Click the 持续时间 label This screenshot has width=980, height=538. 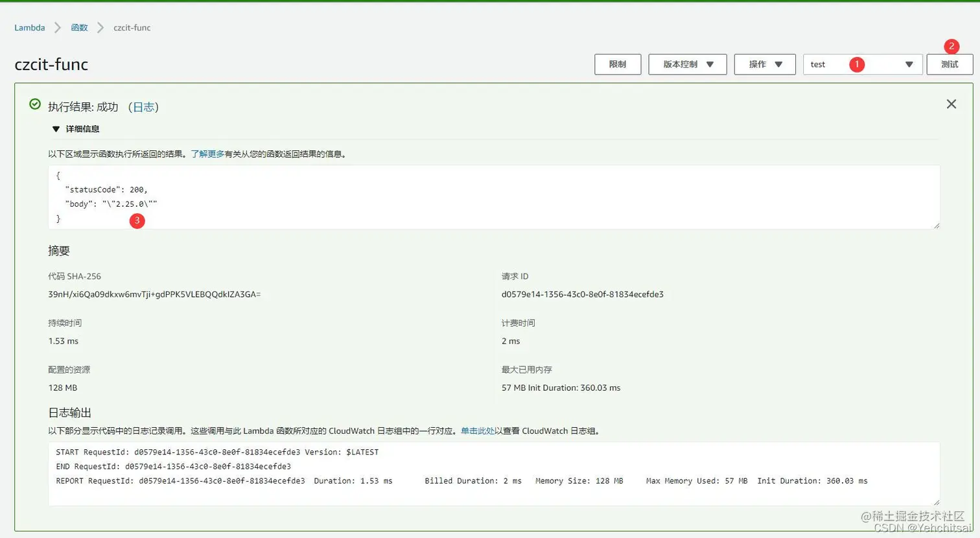65,323
